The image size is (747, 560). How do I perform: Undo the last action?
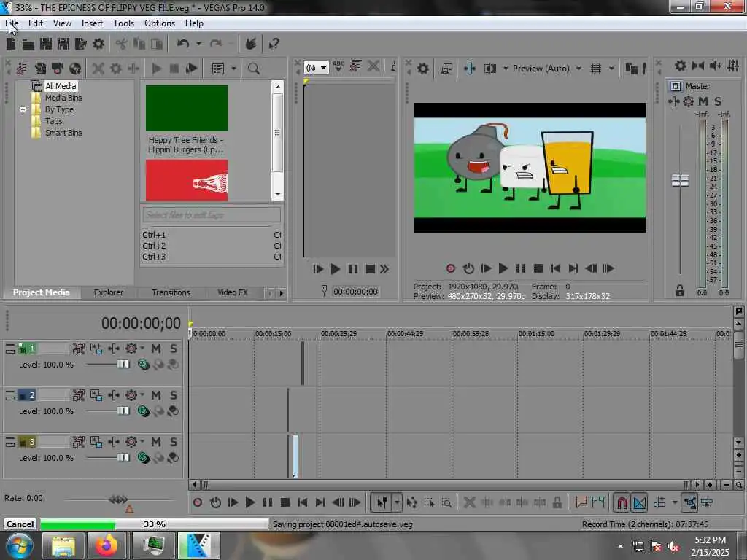(183, 44)
